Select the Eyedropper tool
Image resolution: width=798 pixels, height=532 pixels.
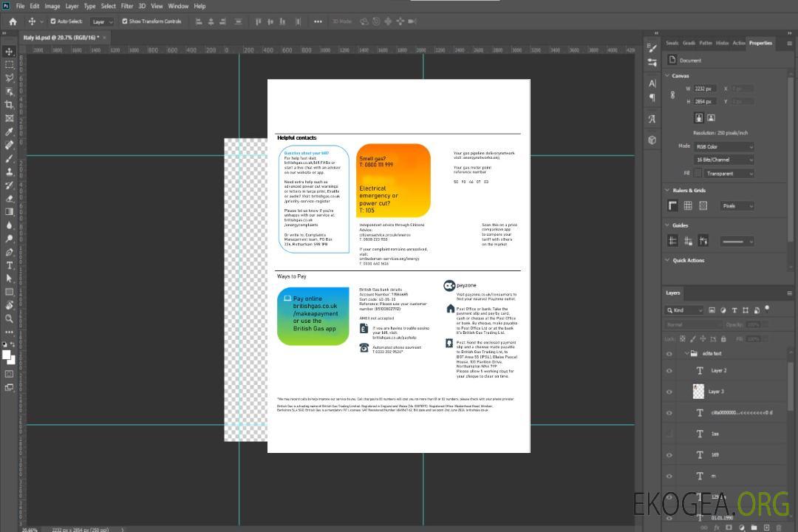pyautogui.click(x=9, y=132)
